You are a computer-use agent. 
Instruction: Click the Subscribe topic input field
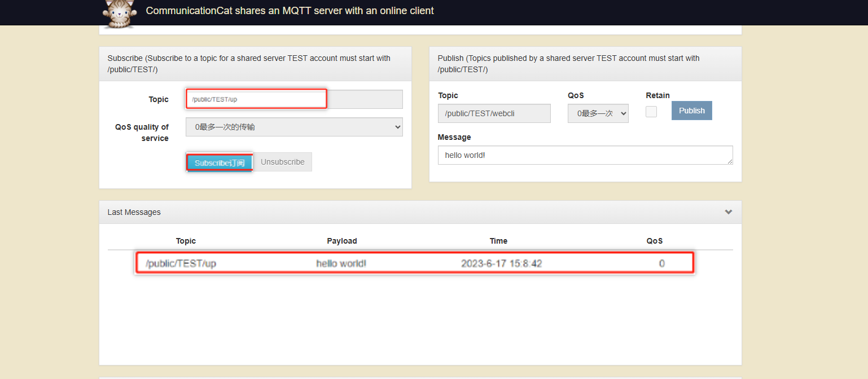(294, 99)
